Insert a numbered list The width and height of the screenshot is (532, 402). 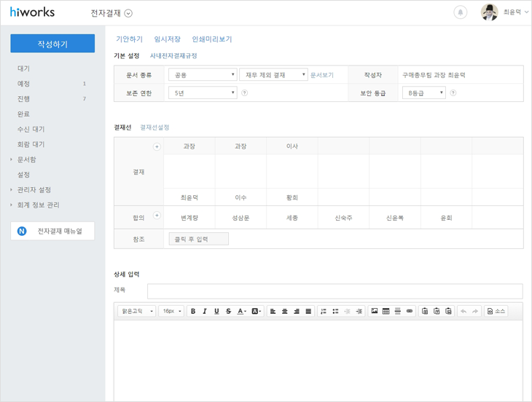click(x=324, y=311)
